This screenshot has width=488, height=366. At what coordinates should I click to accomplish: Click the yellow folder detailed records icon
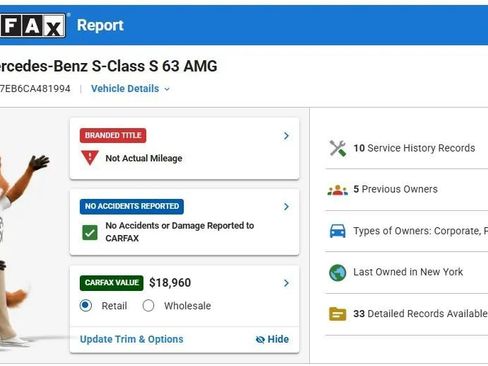338,314
